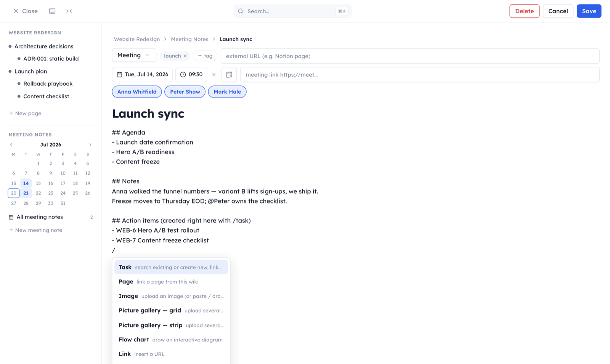Add a new tag

coord(205,56)
